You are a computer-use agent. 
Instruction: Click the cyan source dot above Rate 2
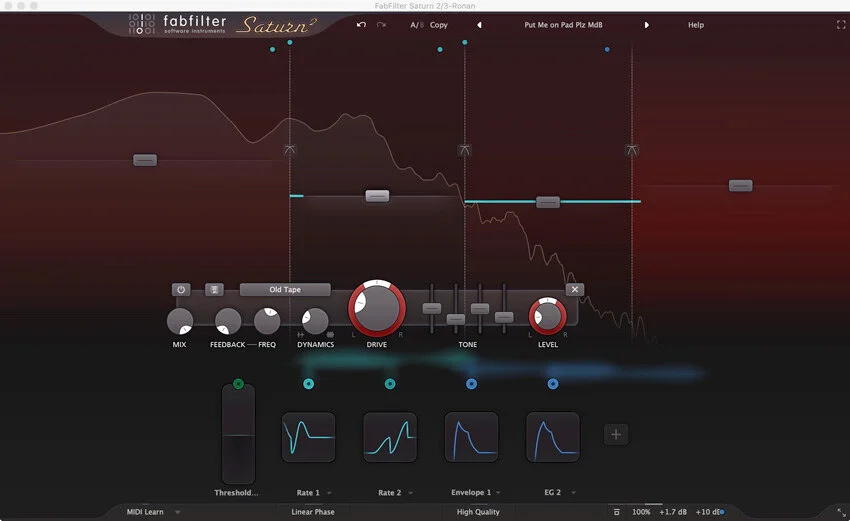click(x=390, y=384)
